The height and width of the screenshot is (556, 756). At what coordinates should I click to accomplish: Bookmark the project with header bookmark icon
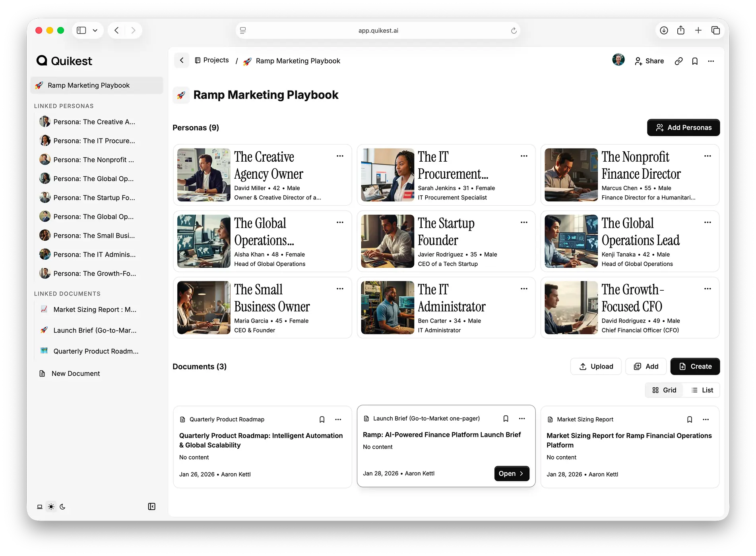pos(695,61)
